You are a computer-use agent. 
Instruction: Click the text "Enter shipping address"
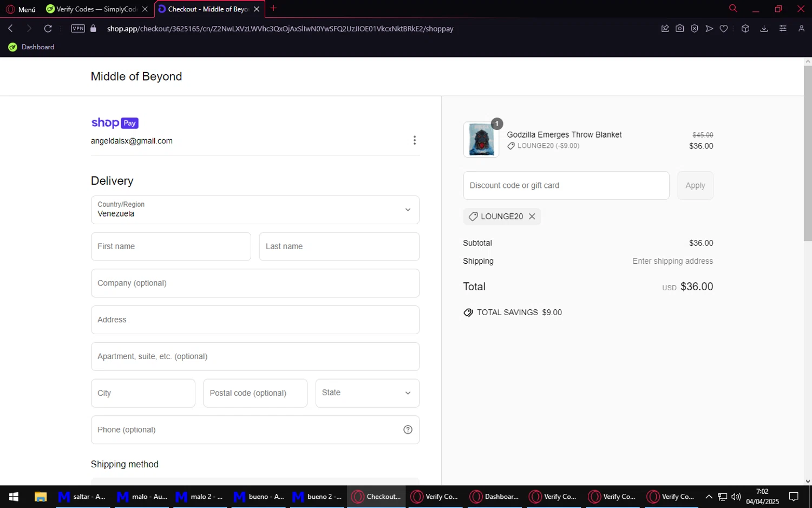pos(673,261)
